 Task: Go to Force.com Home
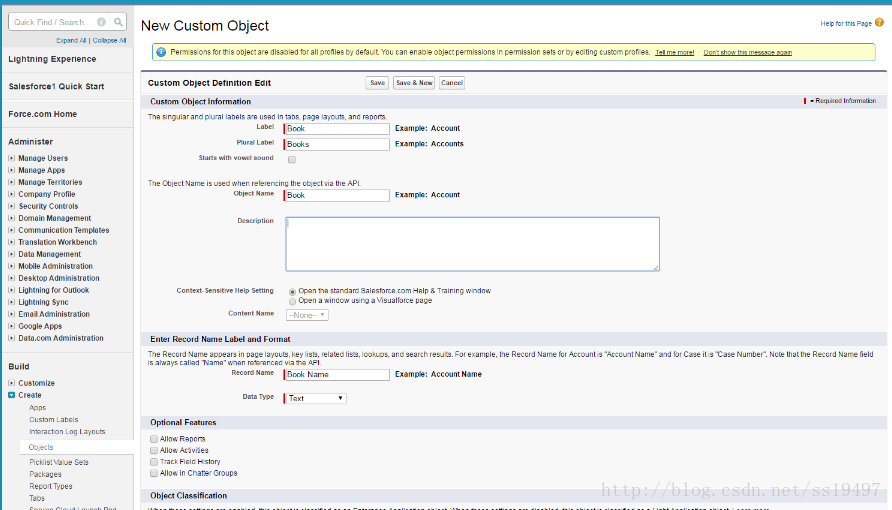pos(43,114)
